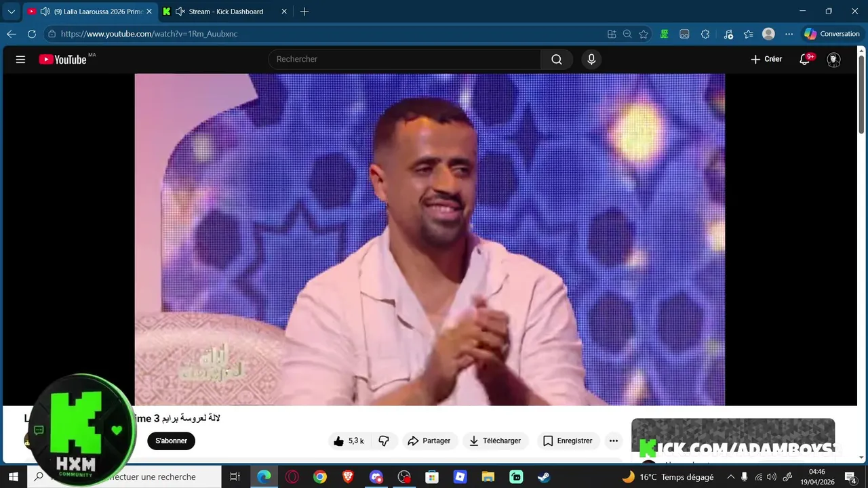Like the video with thumbs up
The width and height of the screenshot is (868, 488).
coord(349,441)
